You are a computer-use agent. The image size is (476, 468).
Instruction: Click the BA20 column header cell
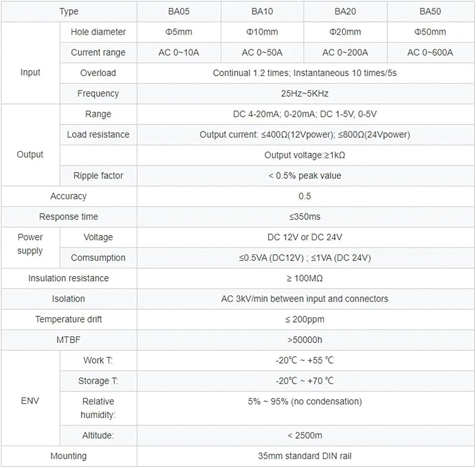[x=345, y=11]
